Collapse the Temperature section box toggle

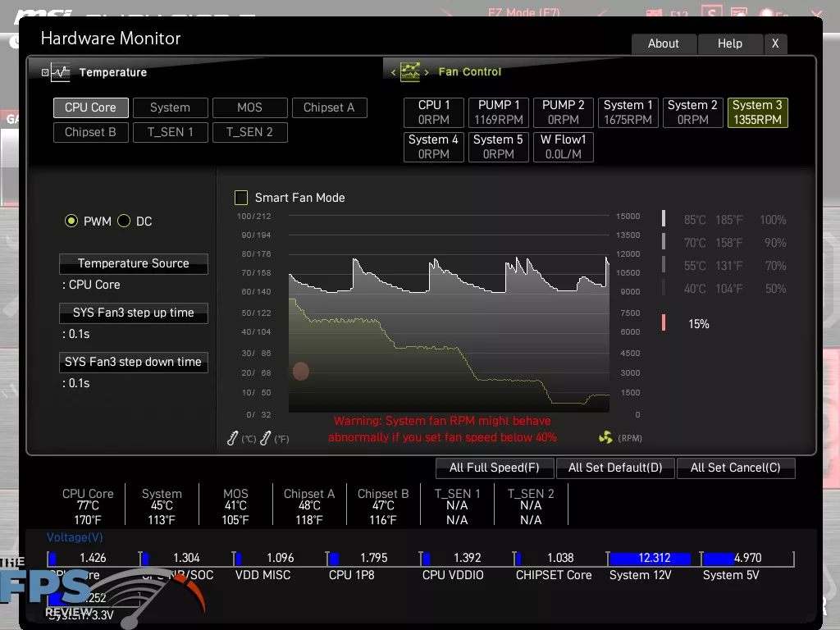pyautogui.click(x=45, y=72)
